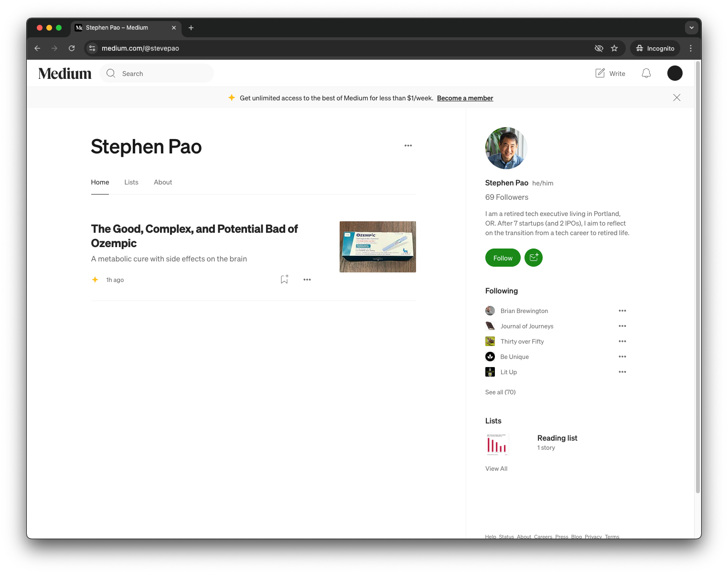
Task: Go back in browser history
Action: 37,48
